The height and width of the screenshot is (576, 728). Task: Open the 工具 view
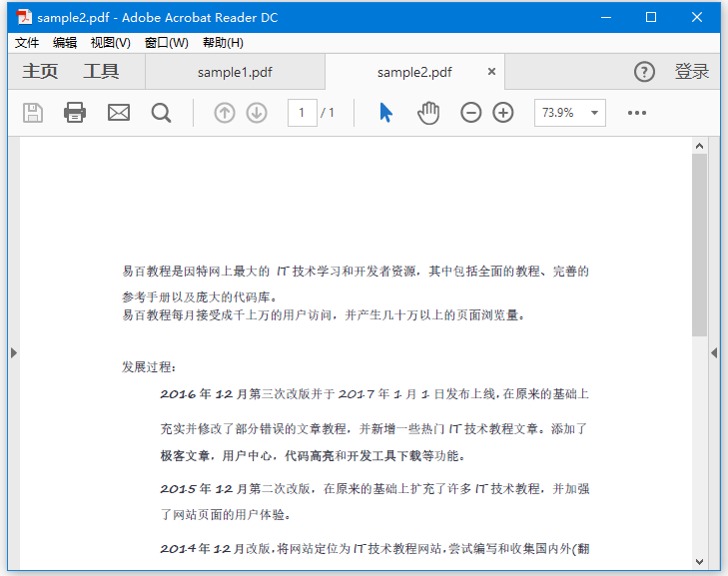click(101, 72)
